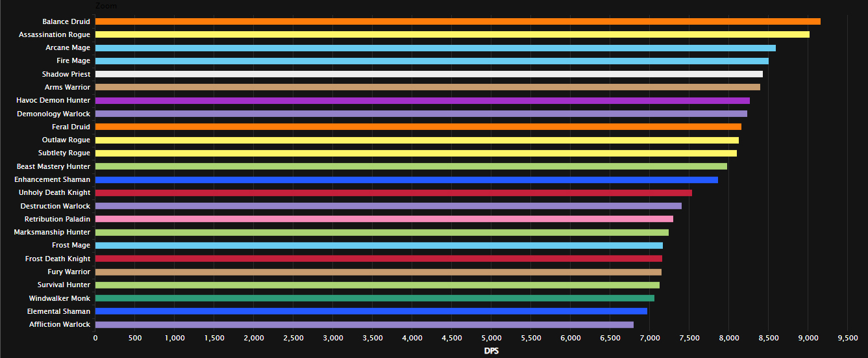Click the Frost Mage bar

(x=379, y=246)
